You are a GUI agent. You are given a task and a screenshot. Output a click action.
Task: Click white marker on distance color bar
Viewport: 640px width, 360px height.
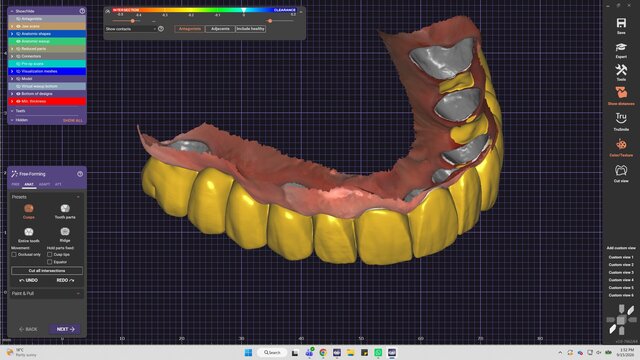coord(244,10)
